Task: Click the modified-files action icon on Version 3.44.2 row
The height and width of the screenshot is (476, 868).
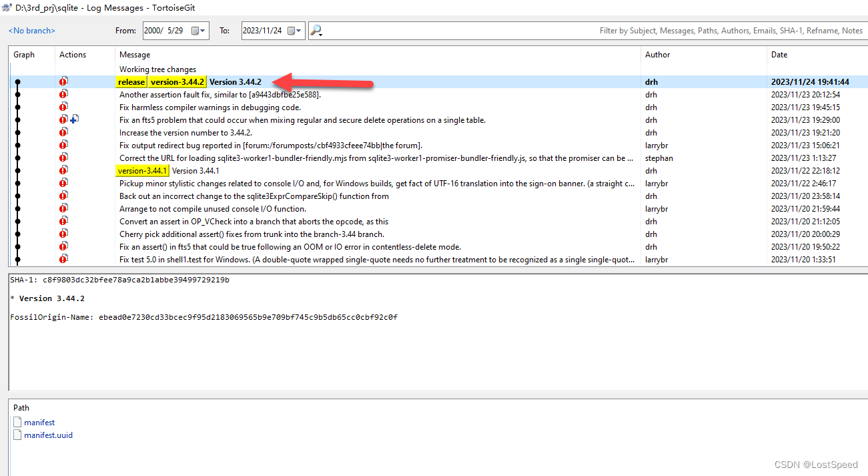Action: (63, 81)
